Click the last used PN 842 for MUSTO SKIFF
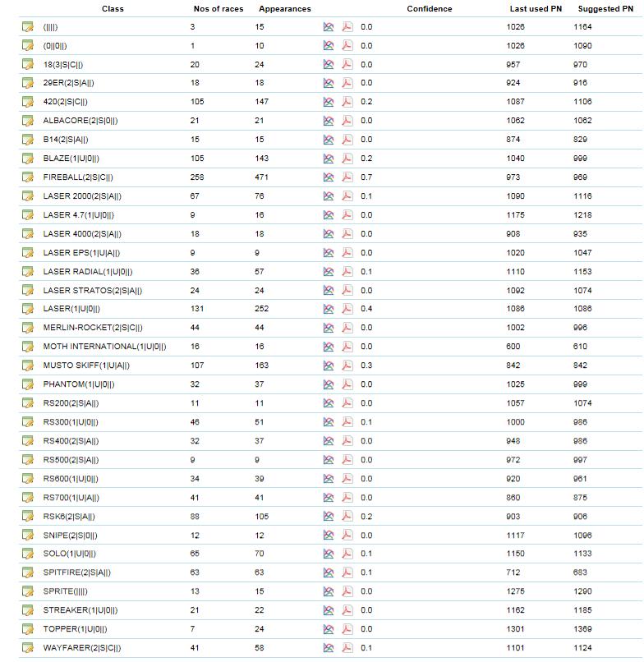644x662 pixels. 513,365
